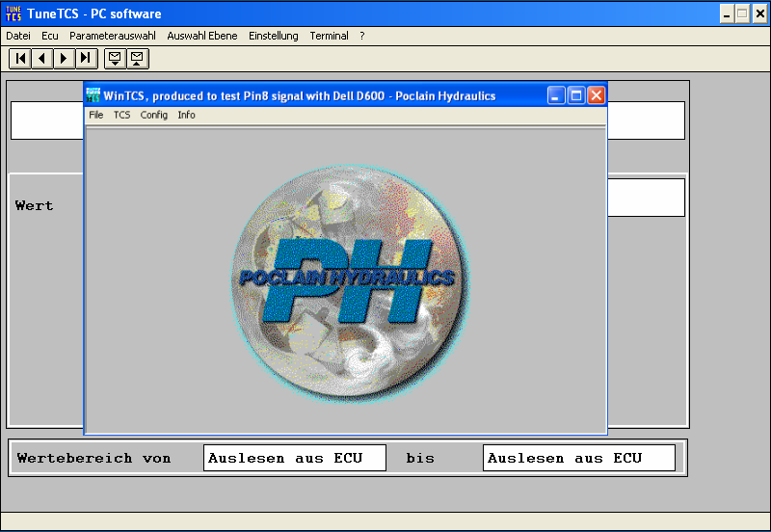Click the Wertebereich von input field
This screenshot has width=771, height=532.
tap(295, 458)
